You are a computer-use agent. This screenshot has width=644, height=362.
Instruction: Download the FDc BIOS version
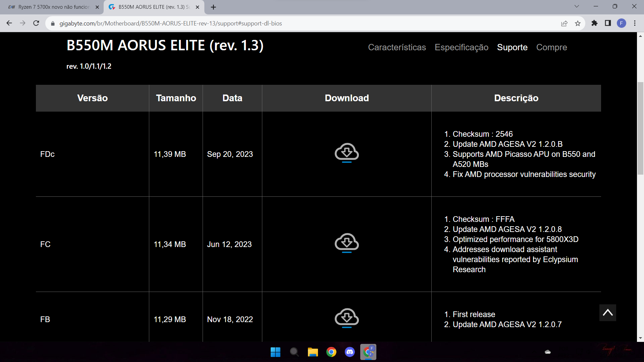(x=346, y=153)
